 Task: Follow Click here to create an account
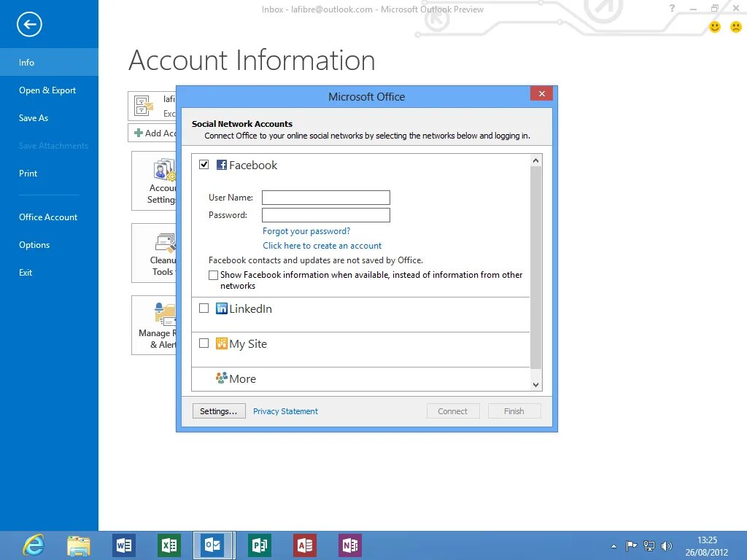point(322,246)
